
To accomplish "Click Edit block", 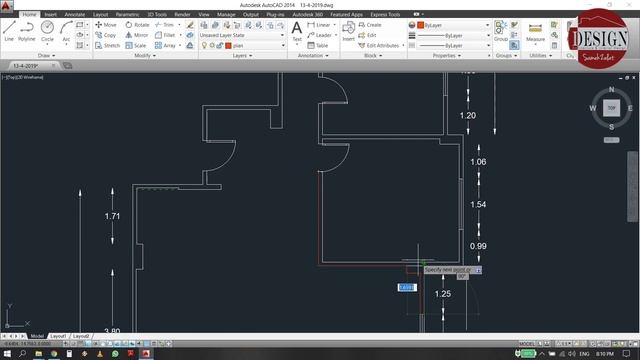I will tap(367, 35).
